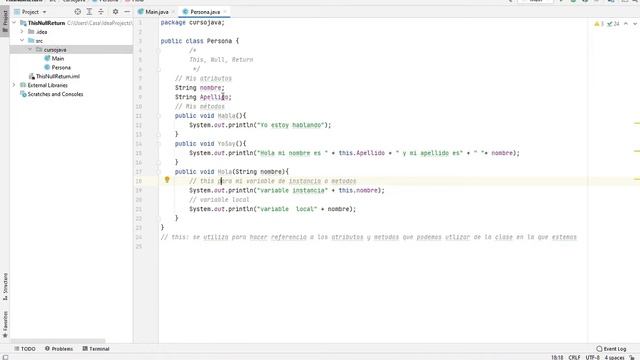Select opened file in Project tree icon
The width and height of the screenshot is (640, 360).
point(78,12)
